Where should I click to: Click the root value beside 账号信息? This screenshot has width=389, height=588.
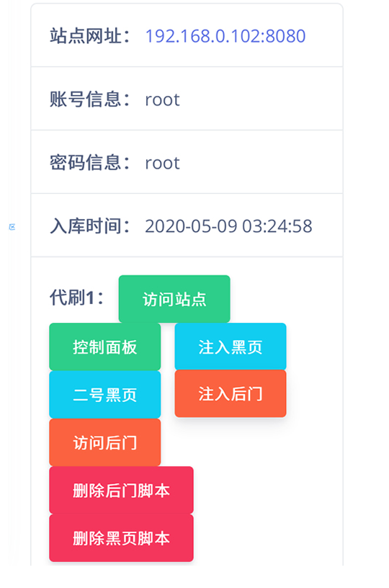[162, 99]
